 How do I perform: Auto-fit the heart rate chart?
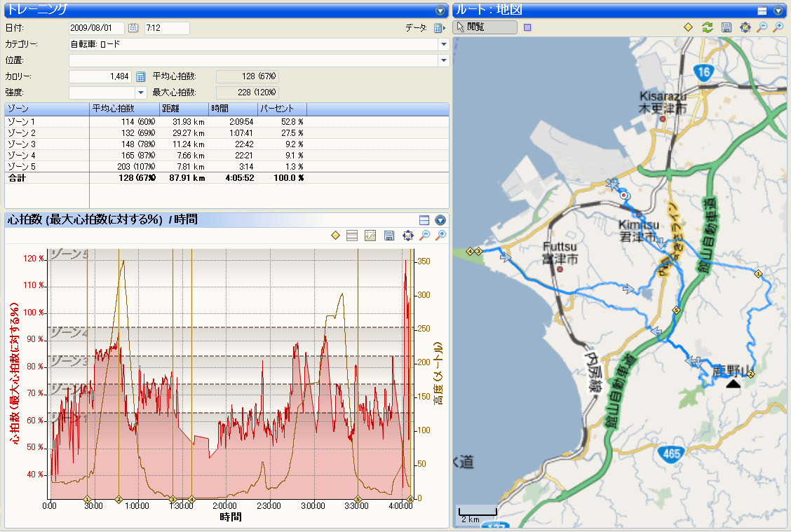coord(407,235)
